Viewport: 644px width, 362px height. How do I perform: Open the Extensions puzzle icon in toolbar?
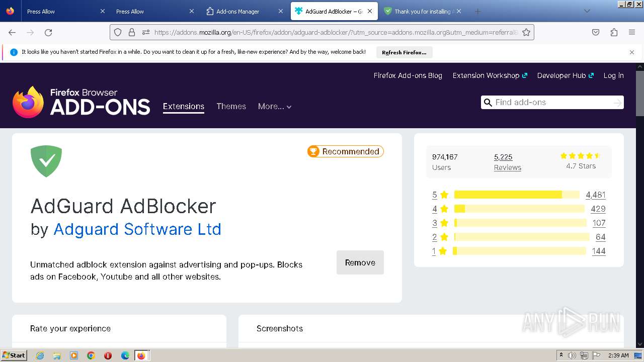tap(614, 32)
